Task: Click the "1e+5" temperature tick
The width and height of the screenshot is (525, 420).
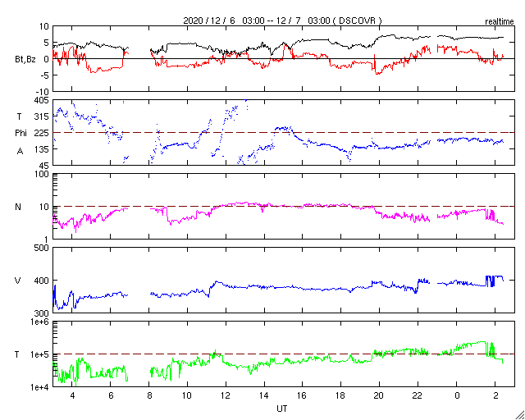Action: [40, 354]
